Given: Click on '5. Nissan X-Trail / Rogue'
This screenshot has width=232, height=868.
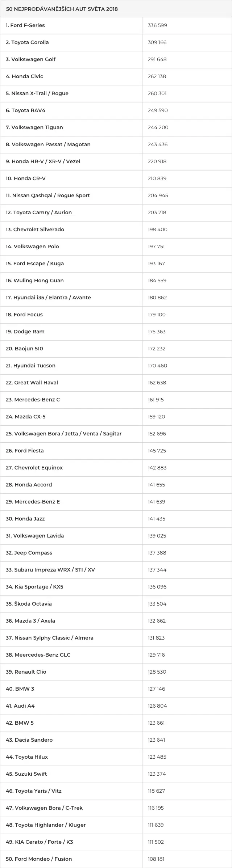Looking at the screenshot, I should click(37, 93).
